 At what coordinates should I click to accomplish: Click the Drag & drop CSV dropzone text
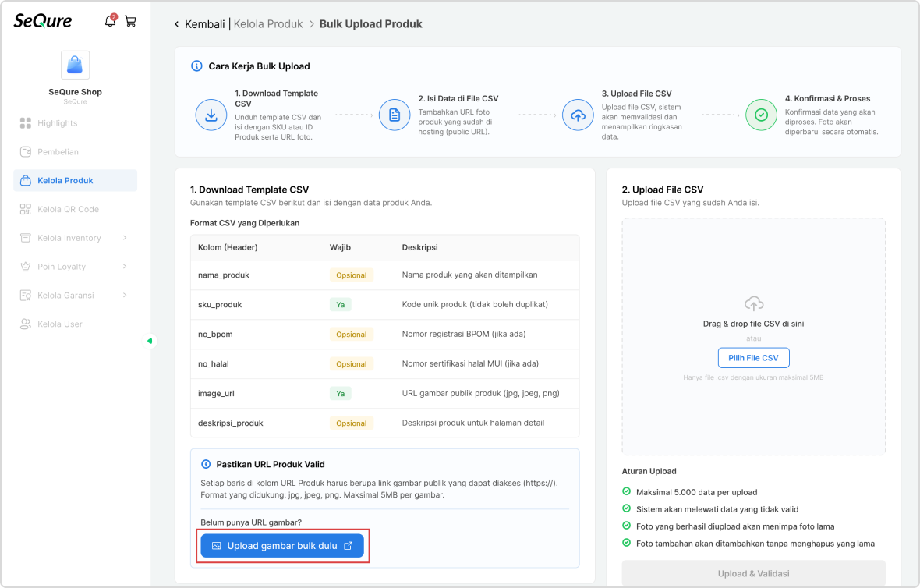[753, 324]
